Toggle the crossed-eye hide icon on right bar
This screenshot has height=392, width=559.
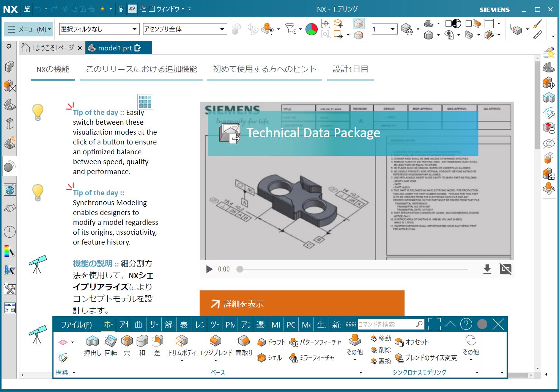coord(549,143)
